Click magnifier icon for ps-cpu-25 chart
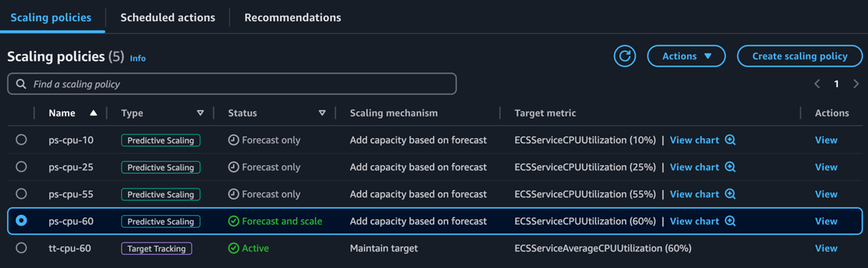 (x=730, y=167)
